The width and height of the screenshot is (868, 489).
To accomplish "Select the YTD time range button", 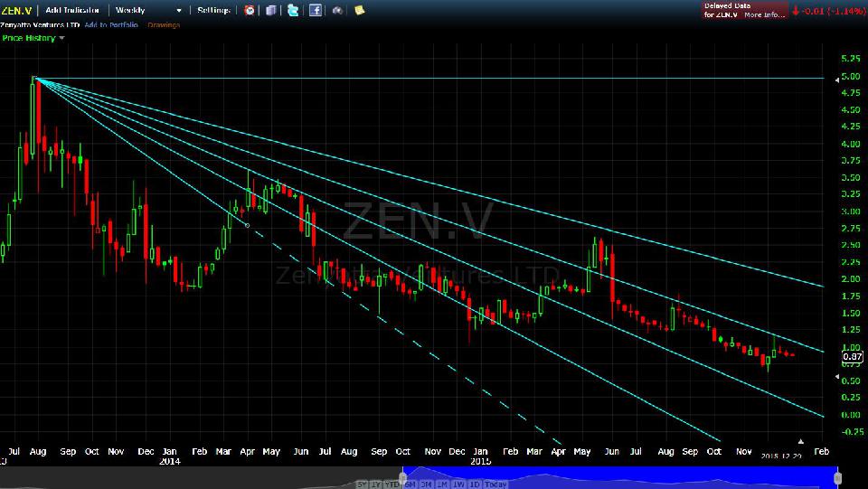I will 392,484.
